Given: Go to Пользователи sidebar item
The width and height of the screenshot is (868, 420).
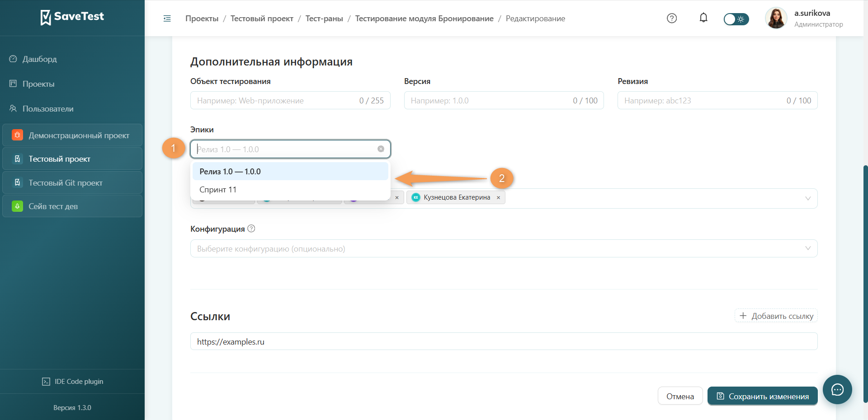Looking at the screenshot, I should (x=48, y=109).
